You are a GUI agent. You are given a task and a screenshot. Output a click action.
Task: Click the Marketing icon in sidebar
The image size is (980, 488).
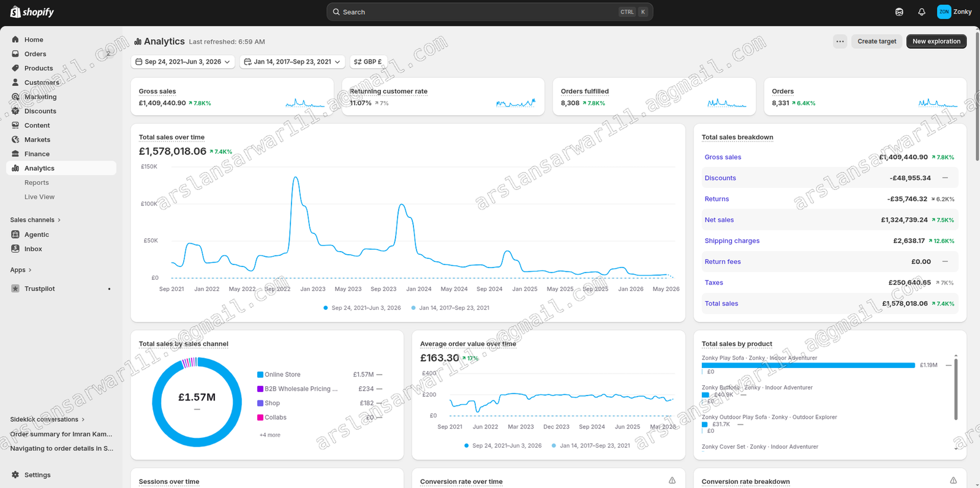(15, 97)
